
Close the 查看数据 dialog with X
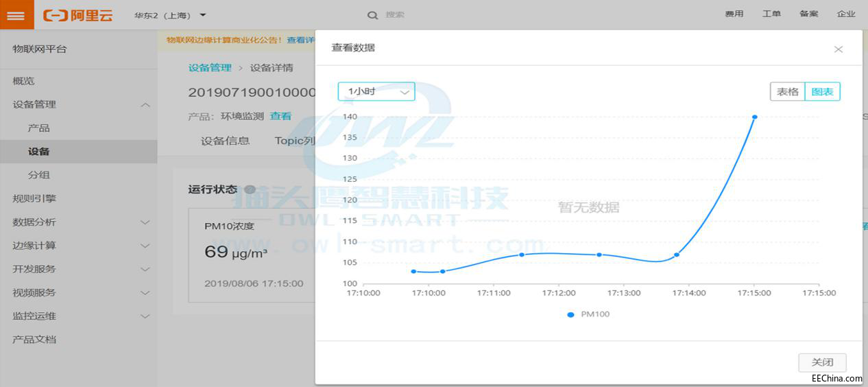838,49
